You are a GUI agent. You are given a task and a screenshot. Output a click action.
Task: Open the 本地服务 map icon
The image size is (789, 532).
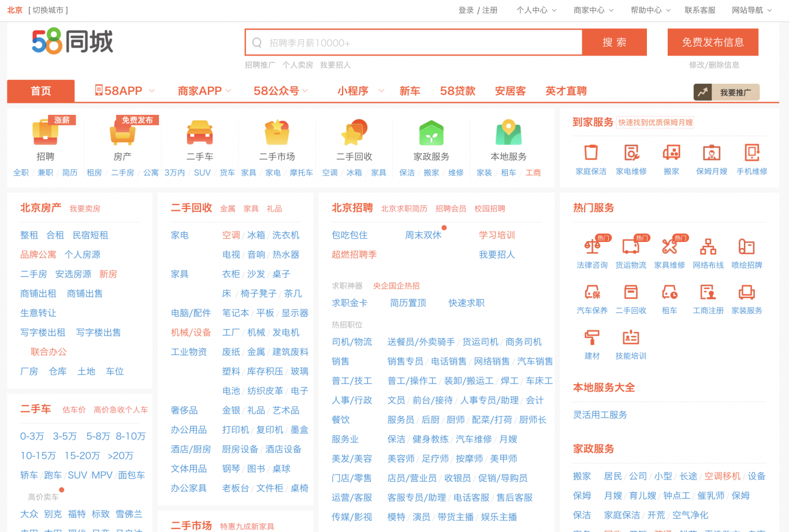point(509,133)
